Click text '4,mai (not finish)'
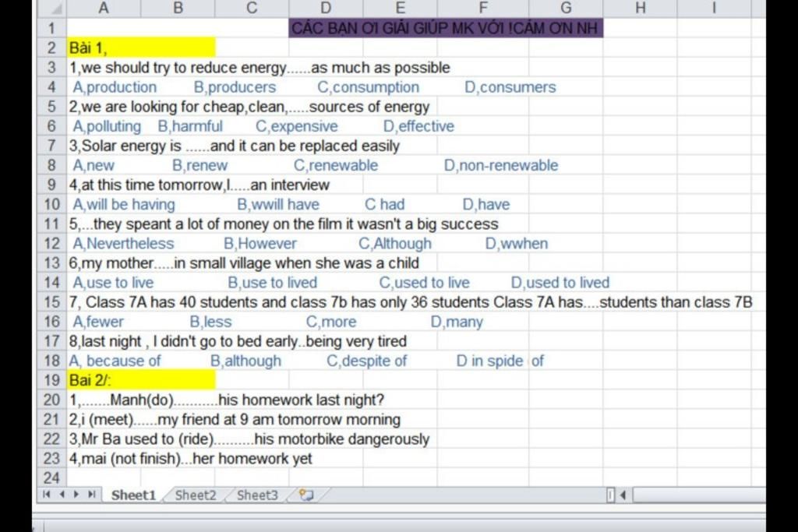The width and height of the screenshot is (798, 532). point(125,459)
